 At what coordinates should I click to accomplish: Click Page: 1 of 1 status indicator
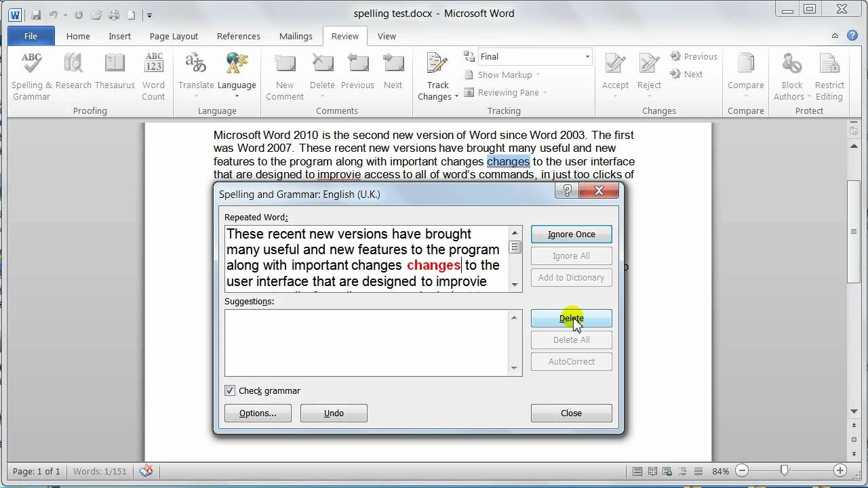pyautogui.click(x=37, y=471)
